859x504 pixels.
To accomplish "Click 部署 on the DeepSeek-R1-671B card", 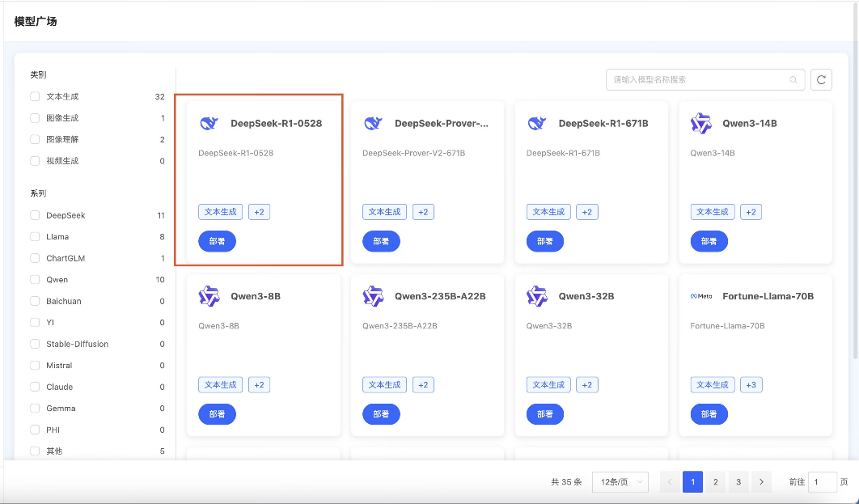I will coord(545,241).
